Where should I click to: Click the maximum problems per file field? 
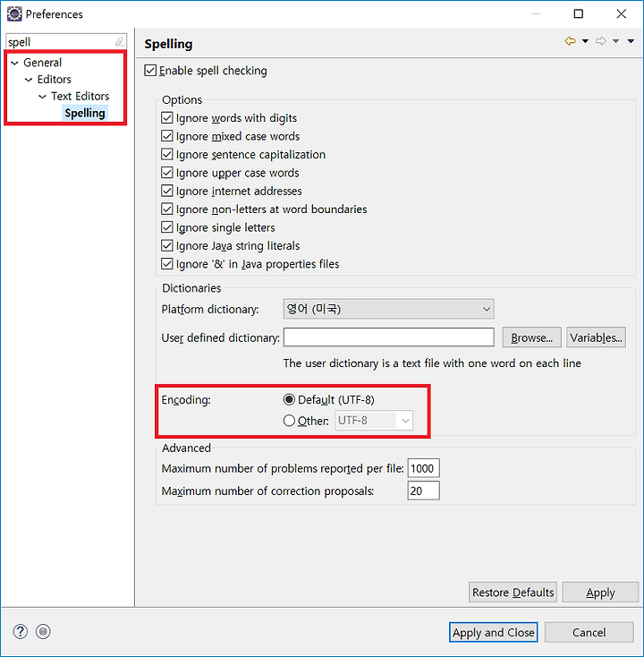[x=423, y=468]
